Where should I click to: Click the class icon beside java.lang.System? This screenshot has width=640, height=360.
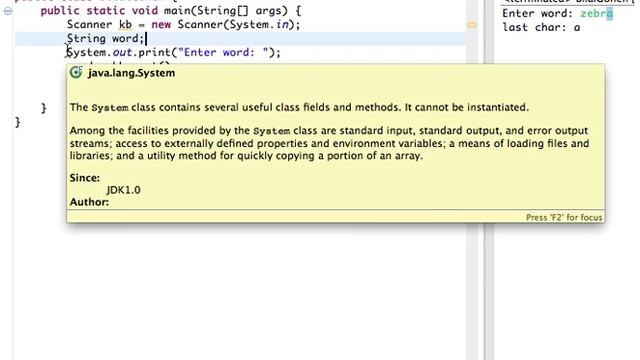(x=76, y=73)
